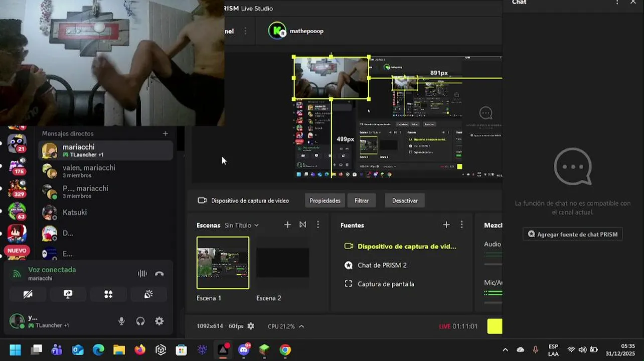The height and width of the screenshot is (361, 644).
Task: Open Discord server with 175 badge
Action: 17,166
